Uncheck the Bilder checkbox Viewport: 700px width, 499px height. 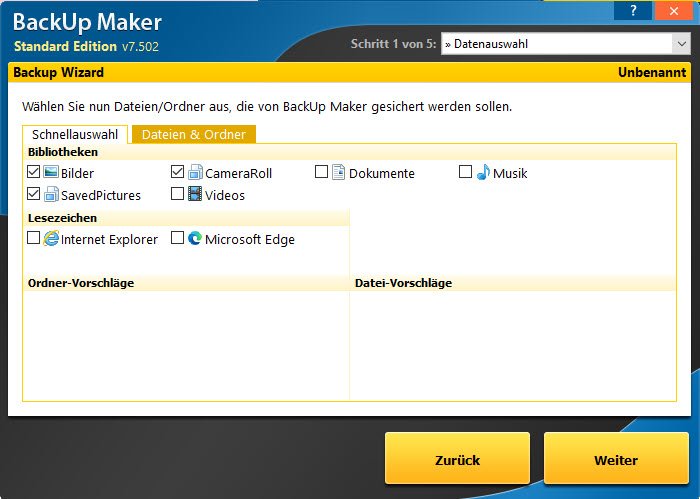coord(33,172)
